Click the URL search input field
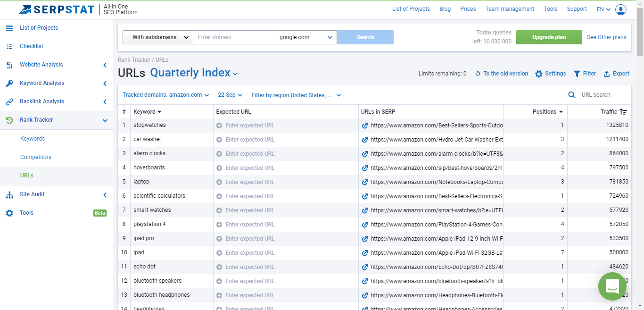The height and width of the screenshot is (310, 644). tap(604, 95)
